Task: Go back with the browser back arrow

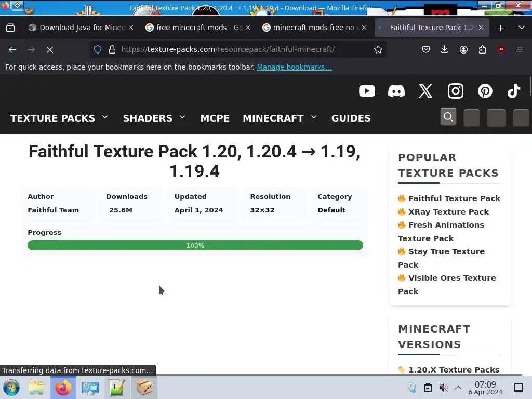Action: [x=12, y=49]
